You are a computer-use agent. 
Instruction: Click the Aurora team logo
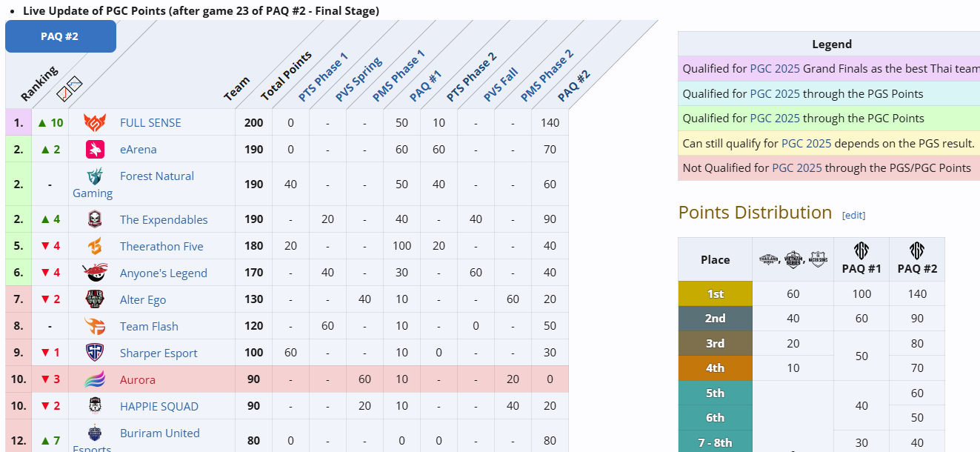click(95, 379)
